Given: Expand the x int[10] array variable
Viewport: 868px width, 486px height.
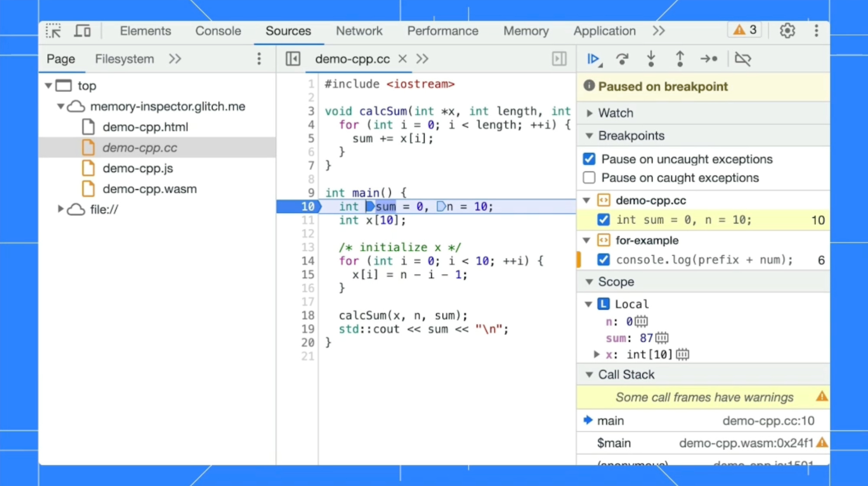Looking at the screenshot, I should [x=596, y=354].
